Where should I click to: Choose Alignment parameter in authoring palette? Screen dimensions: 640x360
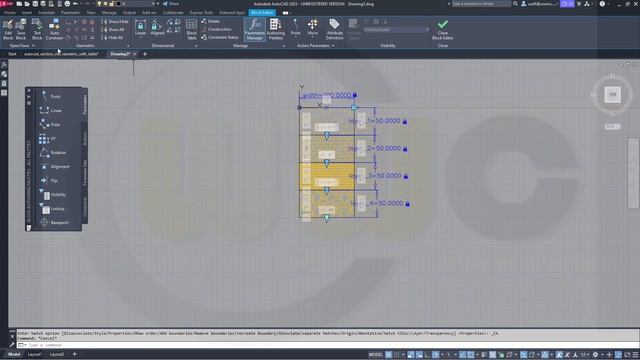(55, 167)
